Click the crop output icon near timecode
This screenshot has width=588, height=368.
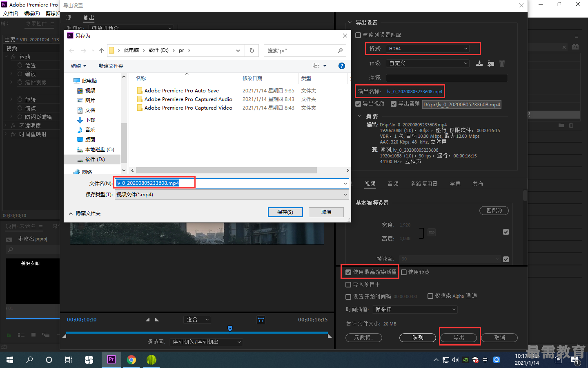tap(261, 320)
